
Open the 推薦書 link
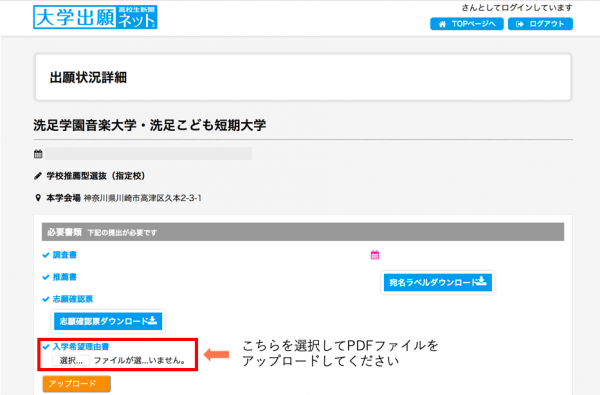(65, 277)
